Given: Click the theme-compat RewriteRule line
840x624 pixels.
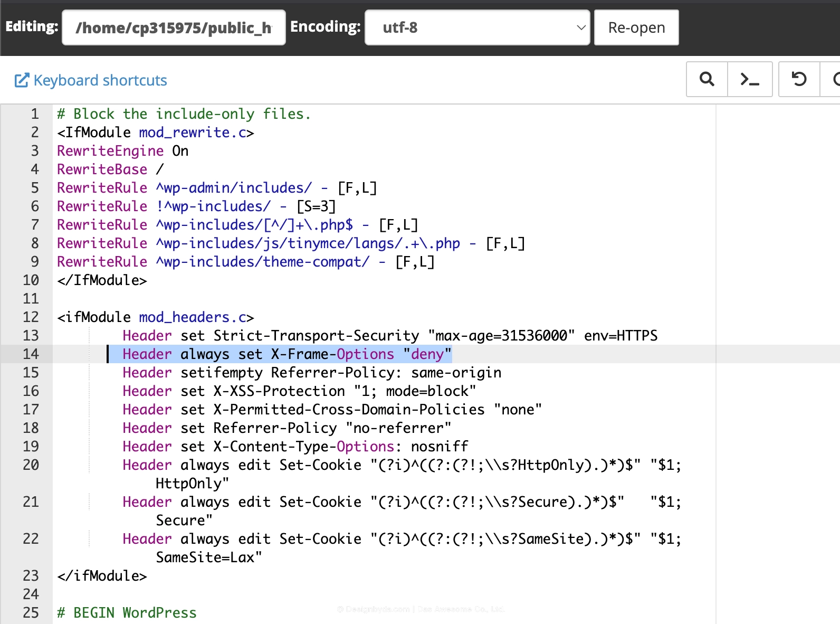Looking at the screenshot, I should pos(246,262).
